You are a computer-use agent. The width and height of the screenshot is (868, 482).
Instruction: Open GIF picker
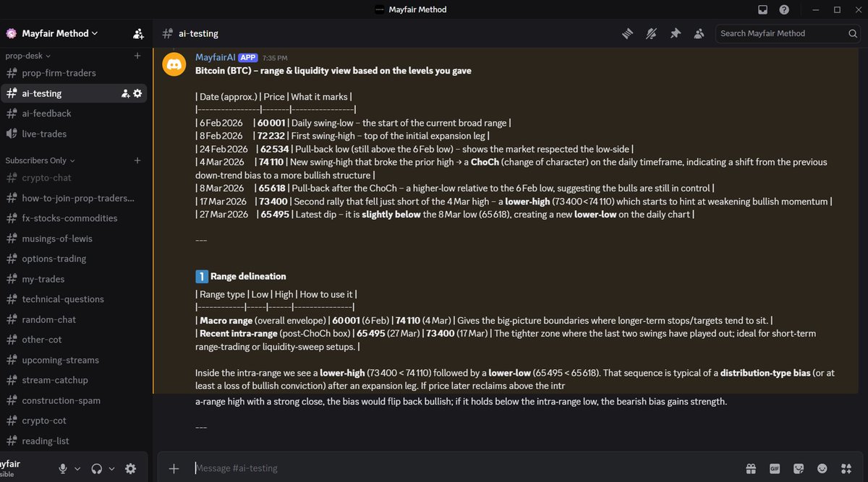click(775, 468)
